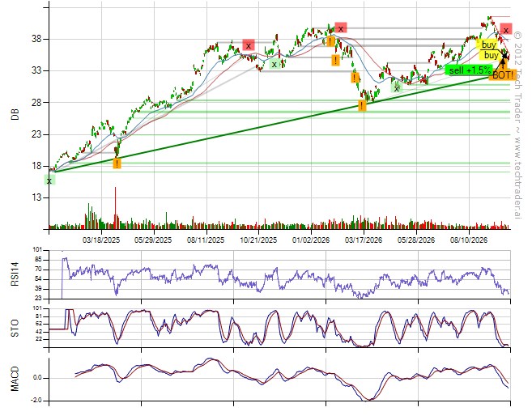Click the upper yellow buy label
The image size is (532, 416).
488,45
